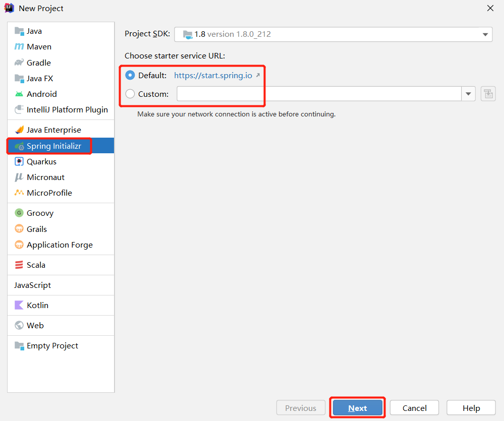Select the Application Forge label
Screen dimensions: 504x421
(60, 245)
